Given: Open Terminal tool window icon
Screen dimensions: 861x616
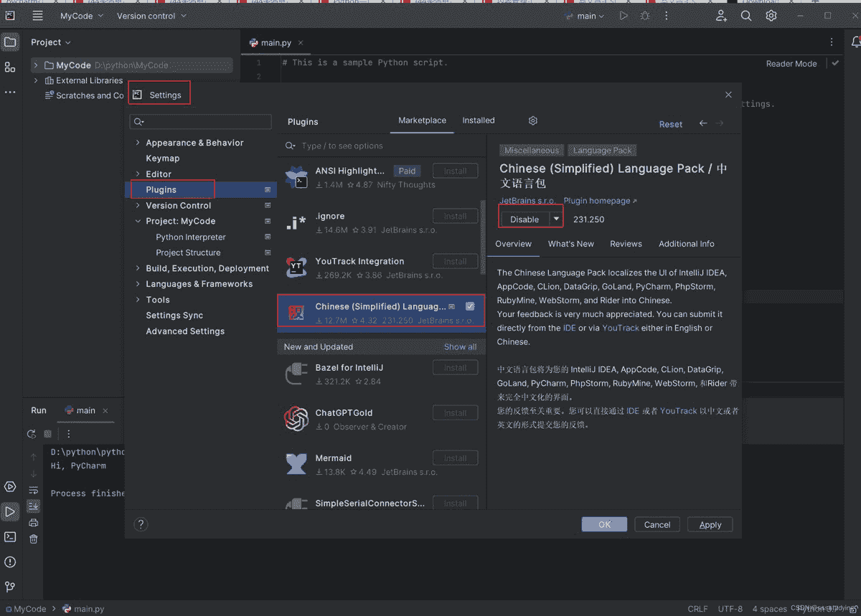Looking at the screenshot, I should coord(10,536).
